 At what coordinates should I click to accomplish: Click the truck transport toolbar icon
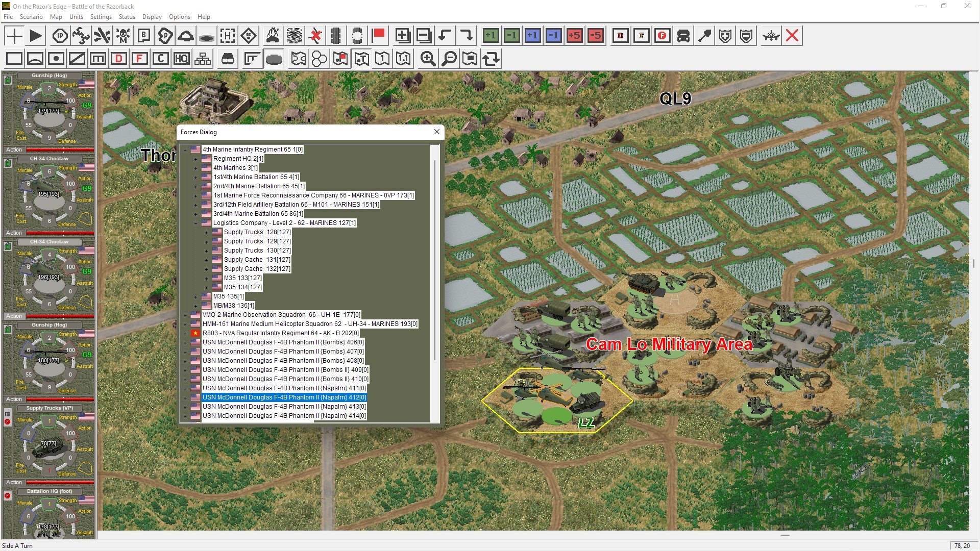[683, 36]
